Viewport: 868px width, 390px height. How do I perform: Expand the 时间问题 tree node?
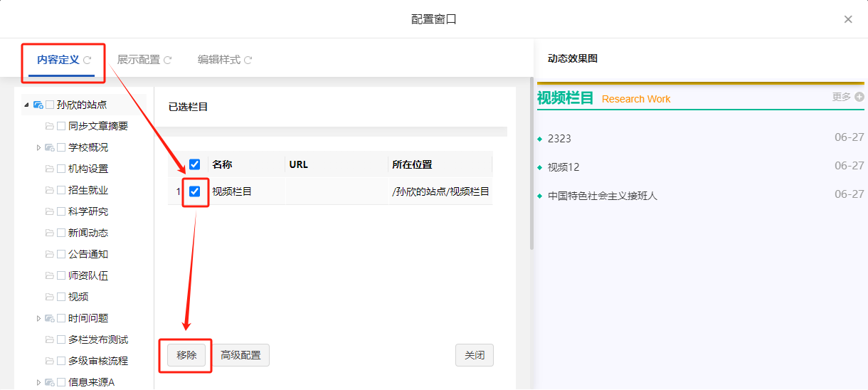38,318
